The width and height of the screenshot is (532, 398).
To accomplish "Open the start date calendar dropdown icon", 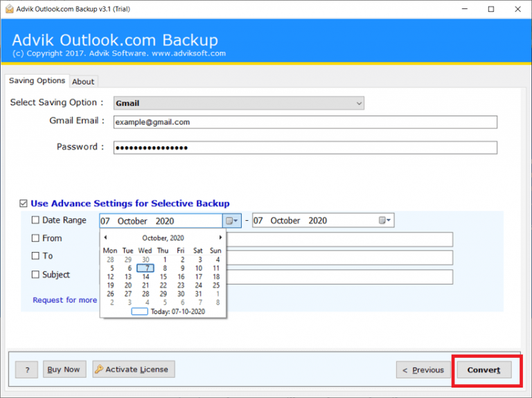I will pyautogui.click(x=232, y=221).
